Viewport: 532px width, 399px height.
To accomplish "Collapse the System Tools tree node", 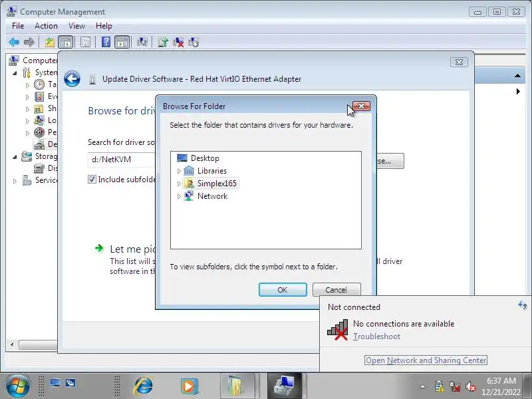I will click(x=15, y=73).
